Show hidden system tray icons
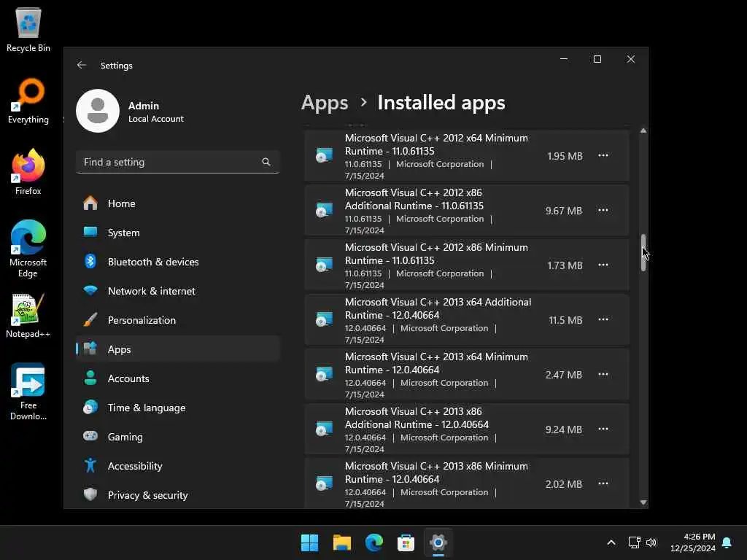This screenshot has height=560, width=747. coord(611,542)
